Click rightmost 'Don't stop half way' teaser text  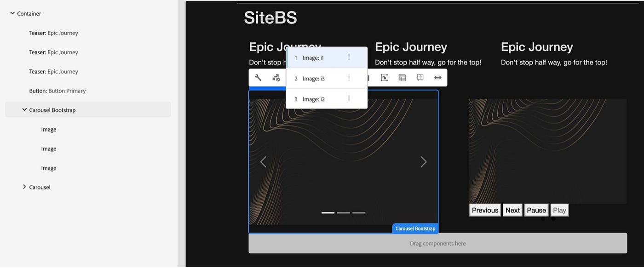point(554,62)
